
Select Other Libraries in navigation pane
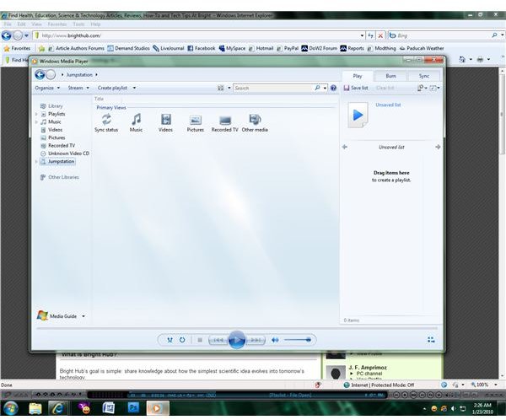[x=63, y=177]
